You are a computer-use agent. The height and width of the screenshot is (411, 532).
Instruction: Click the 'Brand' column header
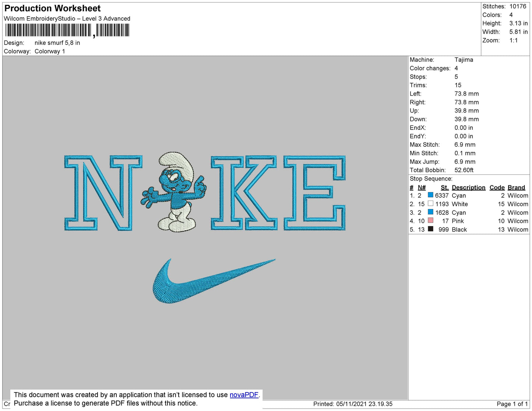pos(516,187)
